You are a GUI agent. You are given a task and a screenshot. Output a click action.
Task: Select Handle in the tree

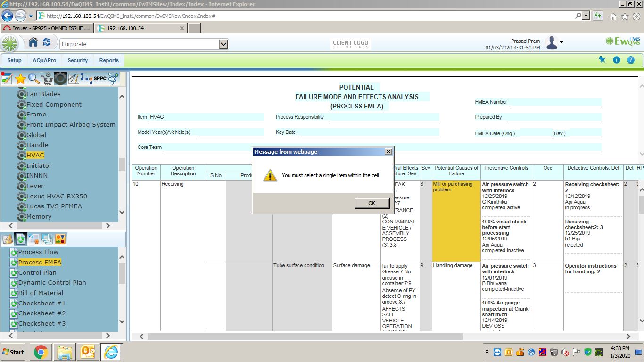click(37, 145)
